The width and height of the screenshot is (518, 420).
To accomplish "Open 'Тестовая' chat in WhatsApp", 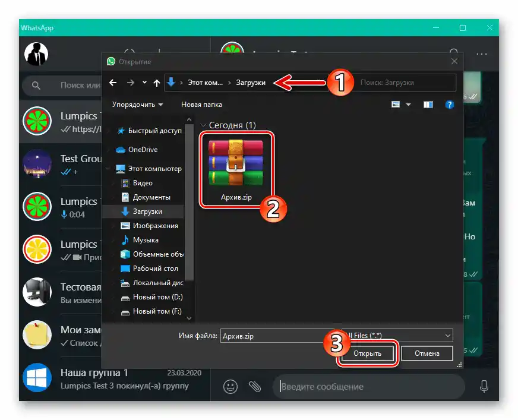I will point(61,292).
